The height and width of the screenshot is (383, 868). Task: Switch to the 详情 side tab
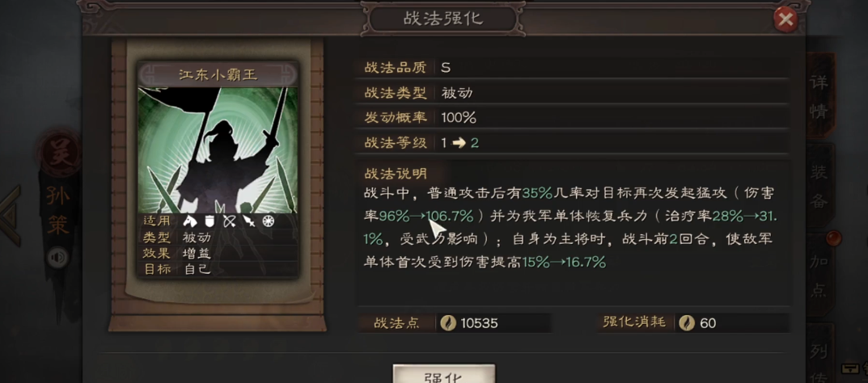[819, 97]
